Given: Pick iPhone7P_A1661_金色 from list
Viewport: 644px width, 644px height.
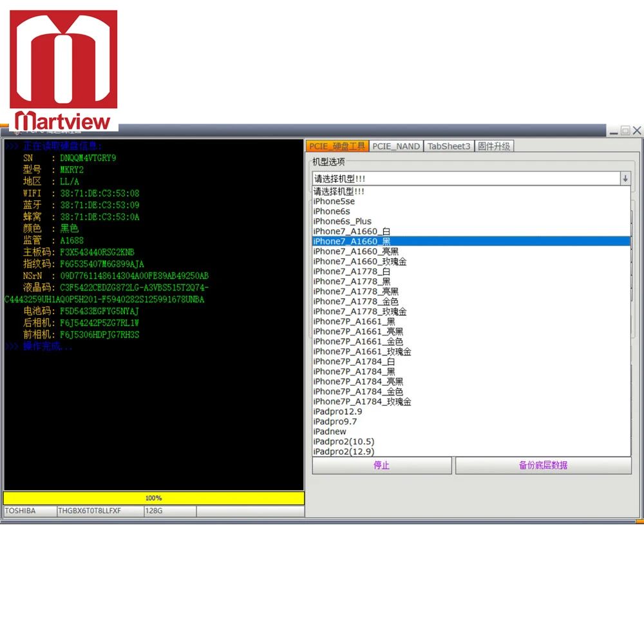Looking at the screenshot, I should tap(471, 341).
